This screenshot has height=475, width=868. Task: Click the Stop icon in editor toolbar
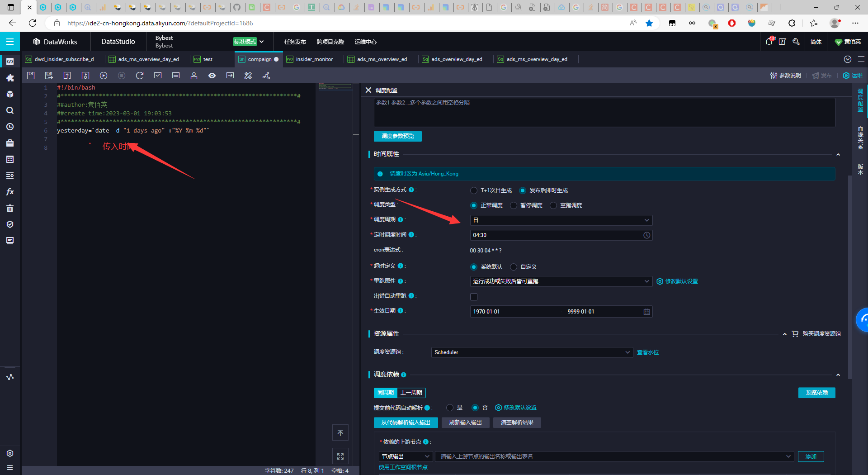pos(122,76)
